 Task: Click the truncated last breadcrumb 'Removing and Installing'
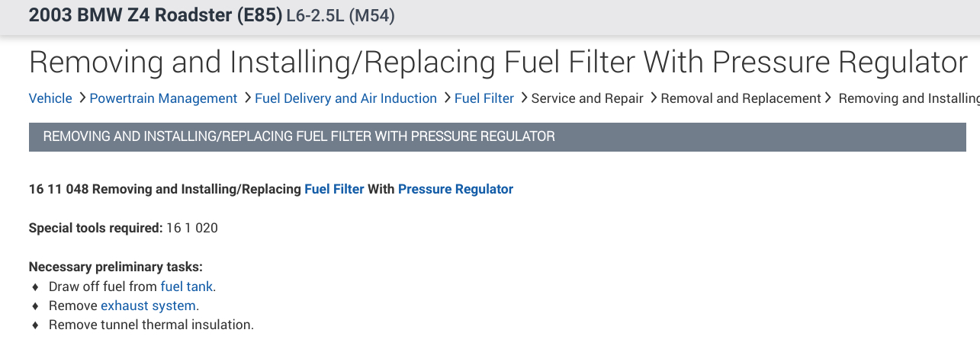coord(908,98)
